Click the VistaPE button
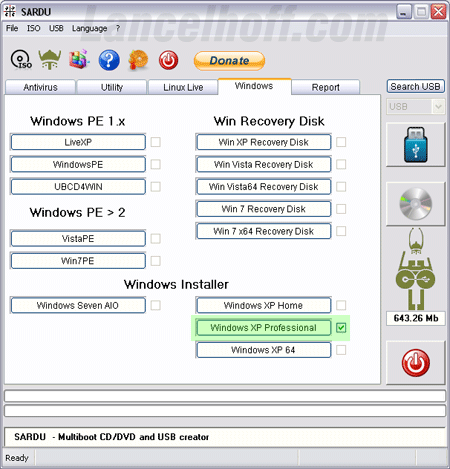Image resolution: width=450 pixels, height=469 pixels. pyautogui.click(x=78, y=239)
